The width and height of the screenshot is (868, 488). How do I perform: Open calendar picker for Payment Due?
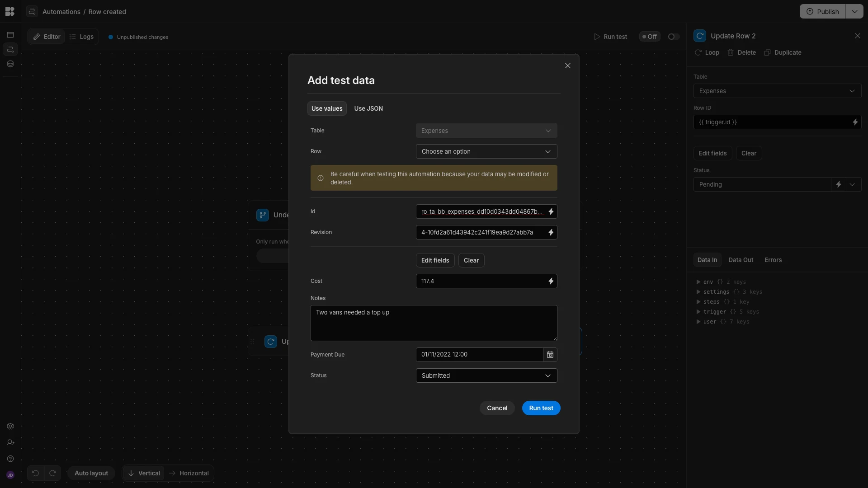[550, 355]
